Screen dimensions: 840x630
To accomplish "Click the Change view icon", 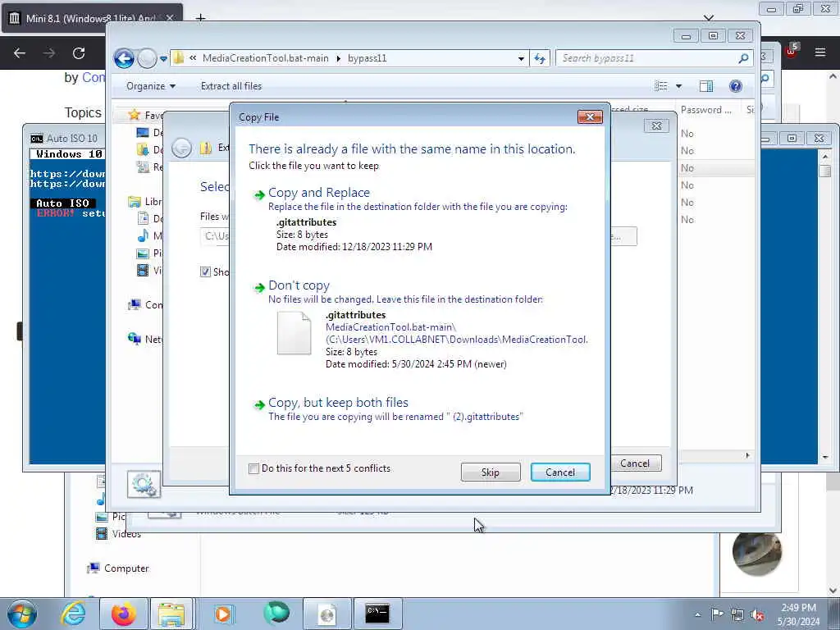I will click(662, 85).
